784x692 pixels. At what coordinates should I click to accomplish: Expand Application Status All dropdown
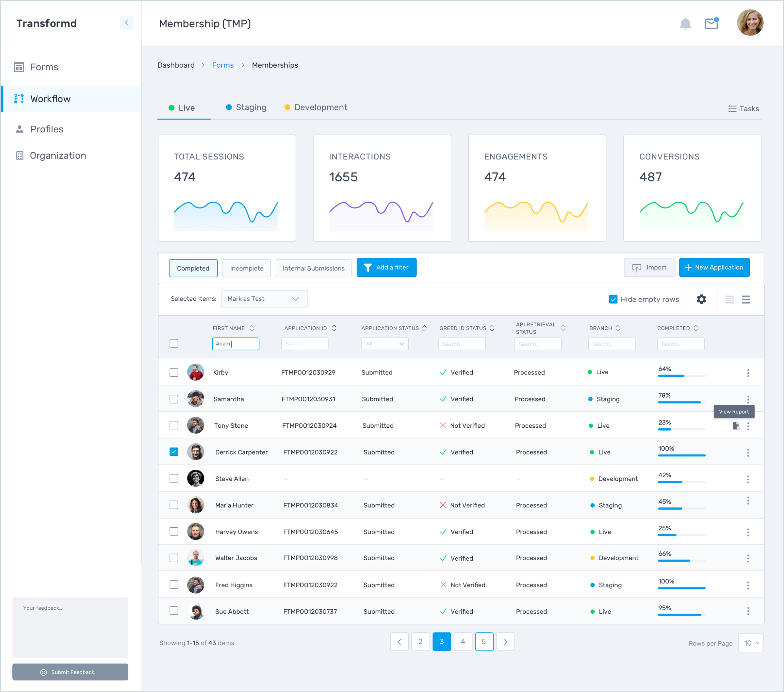coord(385,344)
